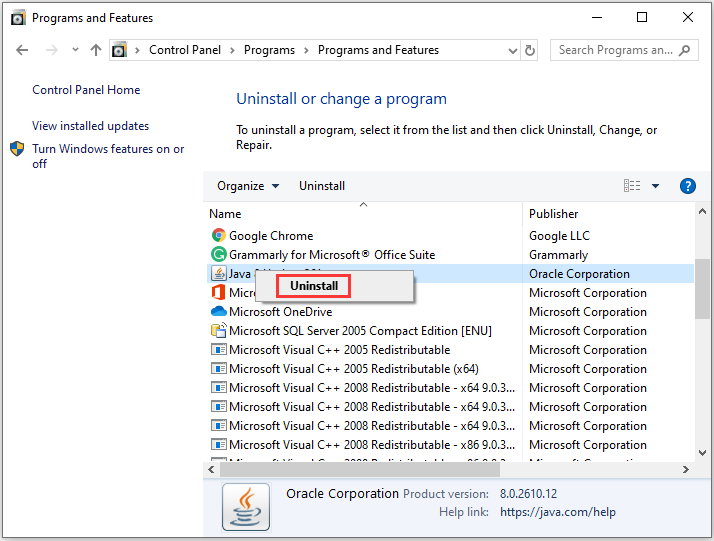Click the Microsoft OneDrive cloud icon
The image size is (714, 541).
pos(219,311)
